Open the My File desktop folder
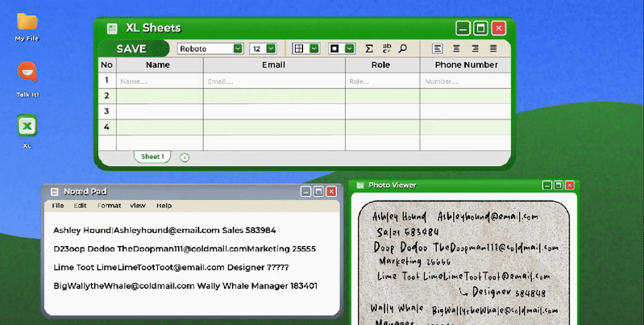Image resolution: width=644 pixels, height=325 pixels. [x=27, y=22]
